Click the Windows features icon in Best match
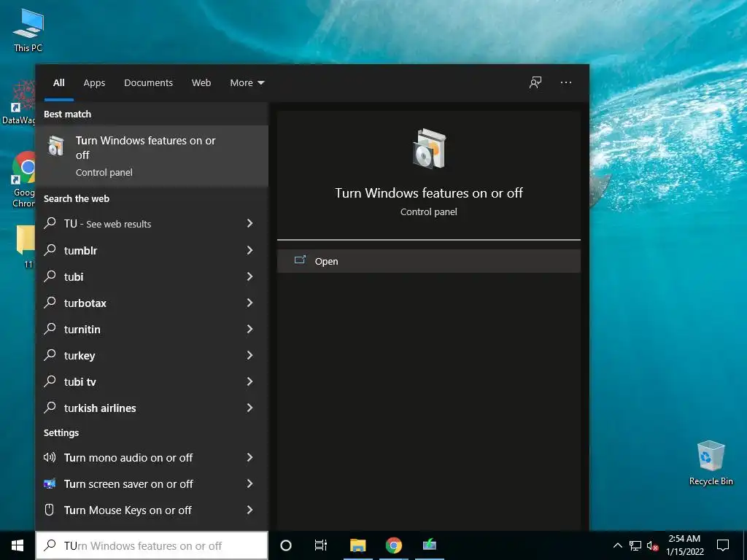 [x=56, y=145]
